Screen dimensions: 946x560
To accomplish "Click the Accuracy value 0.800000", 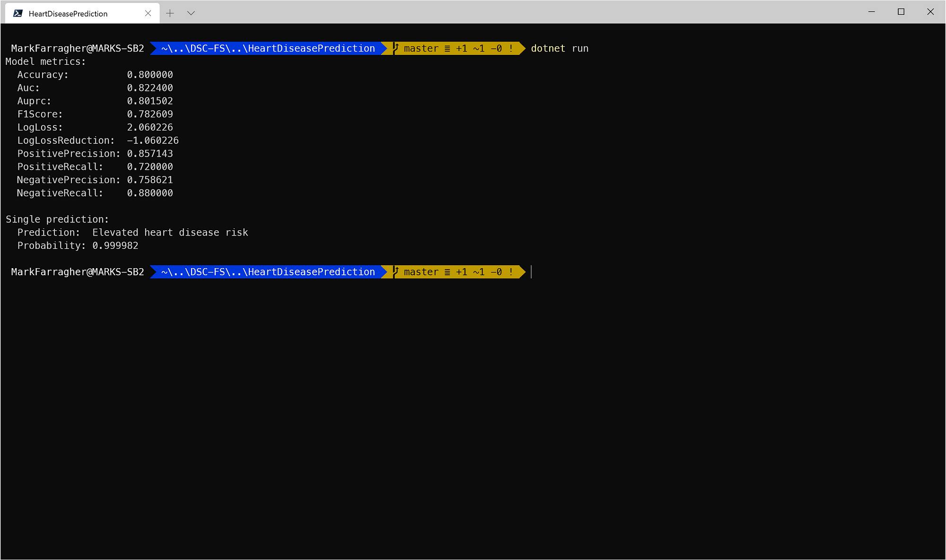I will pyautogui.click(x=150, y=75).
